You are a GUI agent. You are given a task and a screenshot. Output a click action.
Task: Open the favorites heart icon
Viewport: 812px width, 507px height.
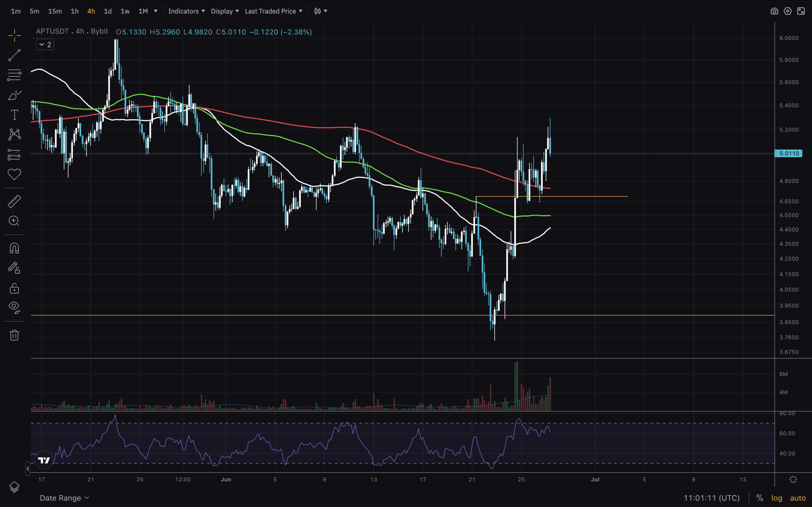14,174
